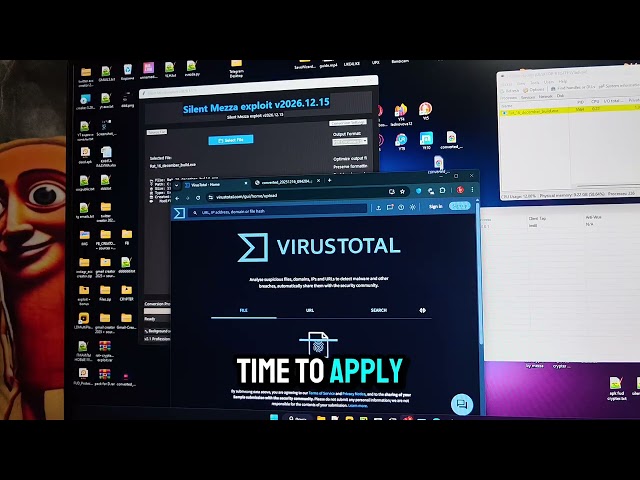Toggle the Optimize output option in Silent Mezza
The width and height of the screenshot is (640, 480).
coord(350,158)
